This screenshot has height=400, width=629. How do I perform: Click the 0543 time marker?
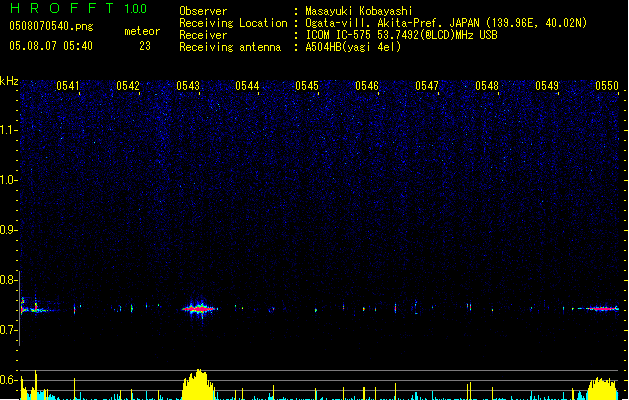point(188,86)
